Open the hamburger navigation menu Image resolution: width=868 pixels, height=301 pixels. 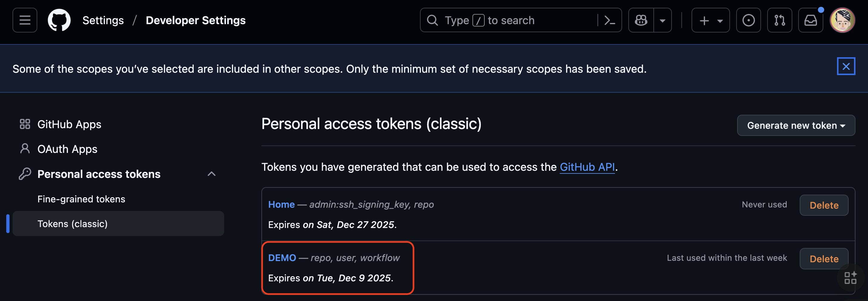tap(25, 20)
